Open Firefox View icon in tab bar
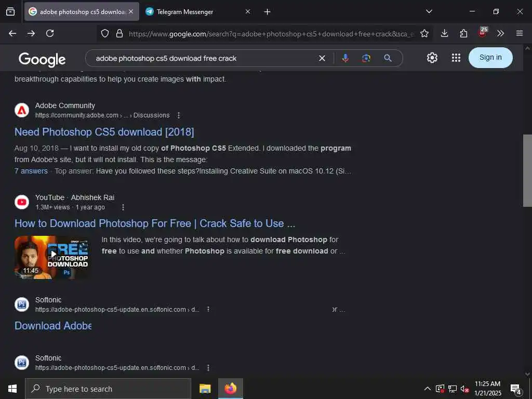Image resolution: width=532 pixels, height=399 pixels. click(x=10, y=12)
